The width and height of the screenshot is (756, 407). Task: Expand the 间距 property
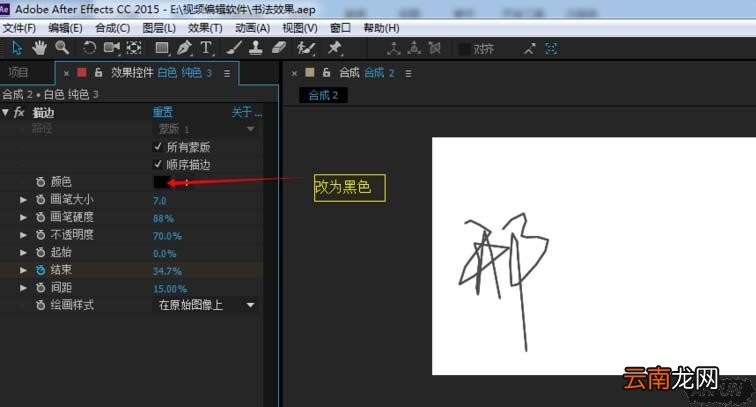pyautogui.click(x=23, y=287)
